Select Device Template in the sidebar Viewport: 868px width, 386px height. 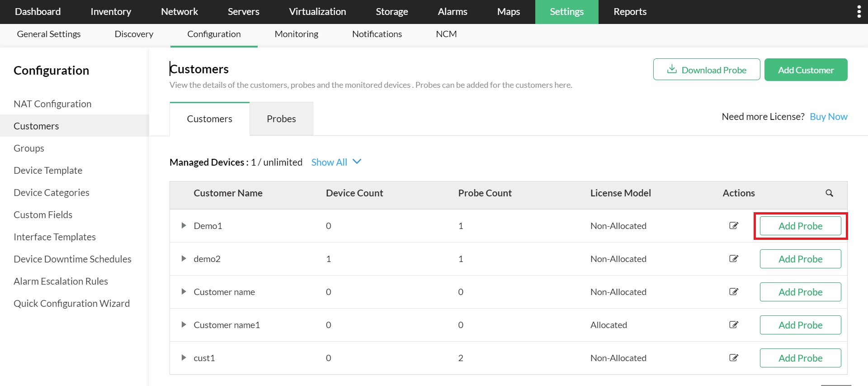[x=48, y=171]
